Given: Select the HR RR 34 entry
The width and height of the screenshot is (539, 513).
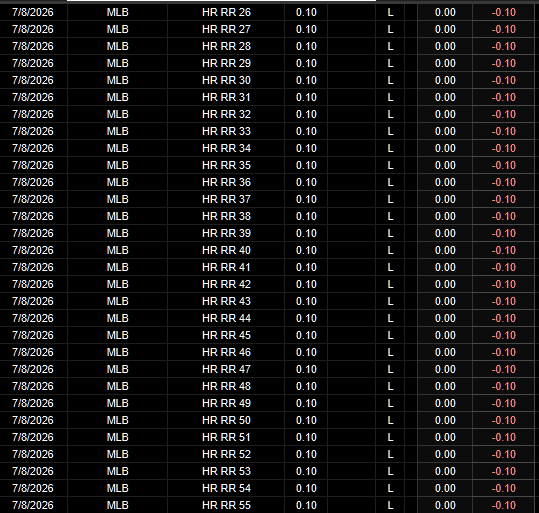Looking at the screenshot, I should 226,148.
